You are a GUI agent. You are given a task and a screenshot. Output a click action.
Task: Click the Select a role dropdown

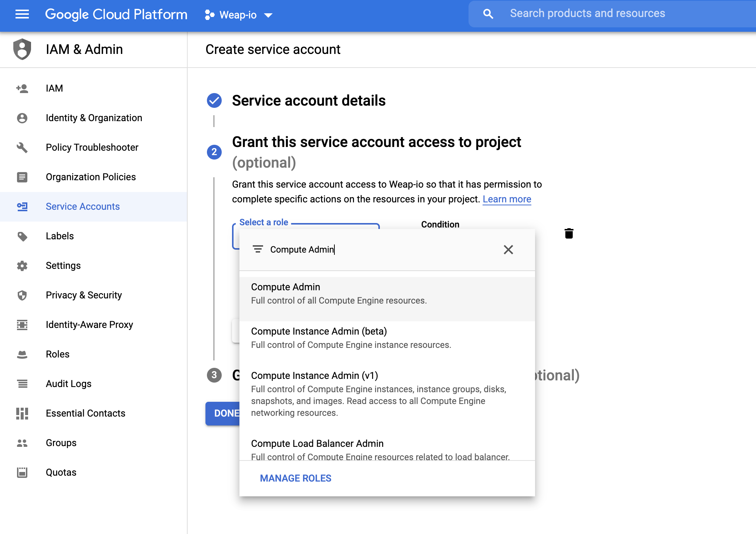(x=306, y=236)
